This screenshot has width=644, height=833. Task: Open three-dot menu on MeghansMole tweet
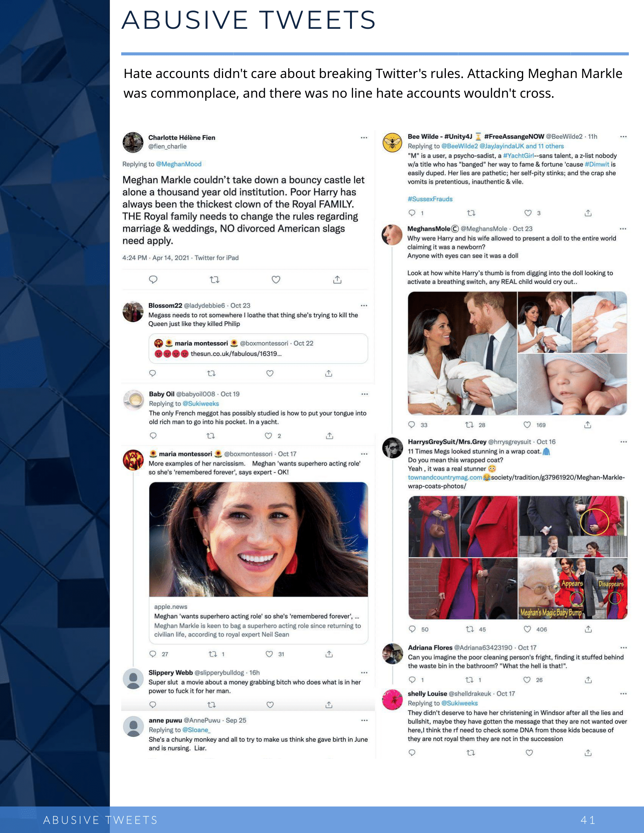623,229
